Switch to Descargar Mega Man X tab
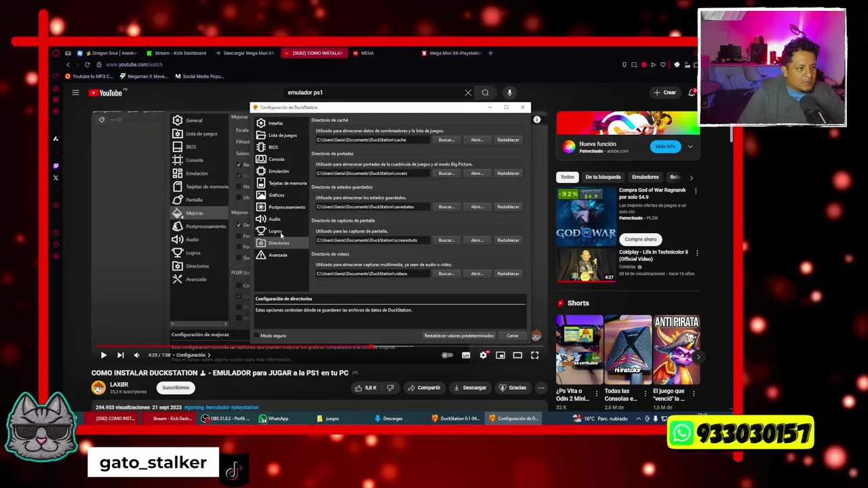Screen dimensions: 868x488 pos(245,53)
